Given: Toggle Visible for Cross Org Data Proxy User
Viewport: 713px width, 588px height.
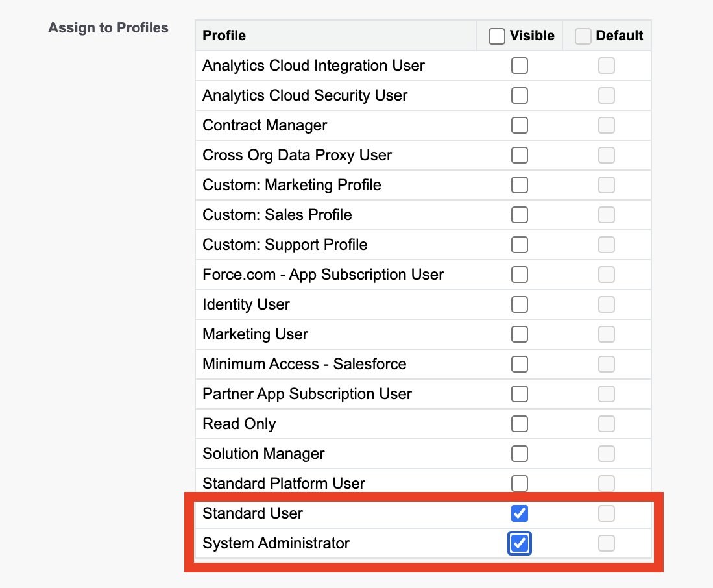Looking at the screenshot, I should (x=520, y=155).
